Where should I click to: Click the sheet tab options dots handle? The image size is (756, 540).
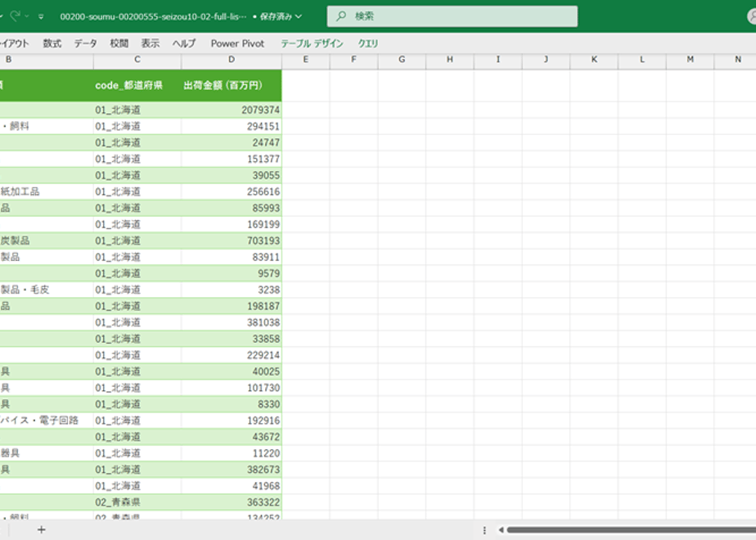pos(484,530)
